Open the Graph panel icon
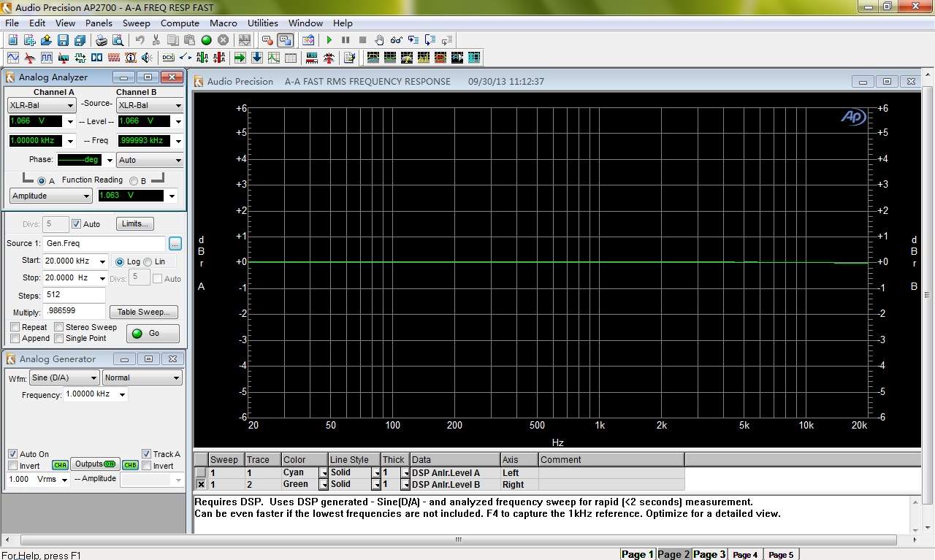Image resolution: width=935 pixels, height=560 pixels. click(x=273, y=58)
